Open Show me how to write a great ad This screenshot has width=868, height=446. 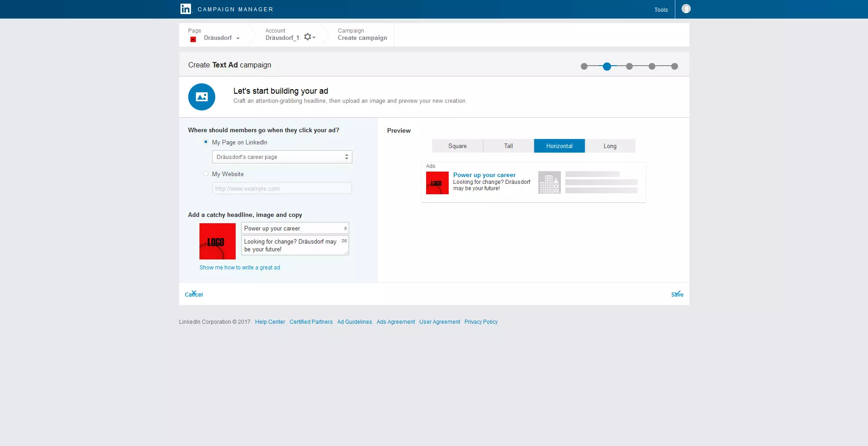coord(240,268)
